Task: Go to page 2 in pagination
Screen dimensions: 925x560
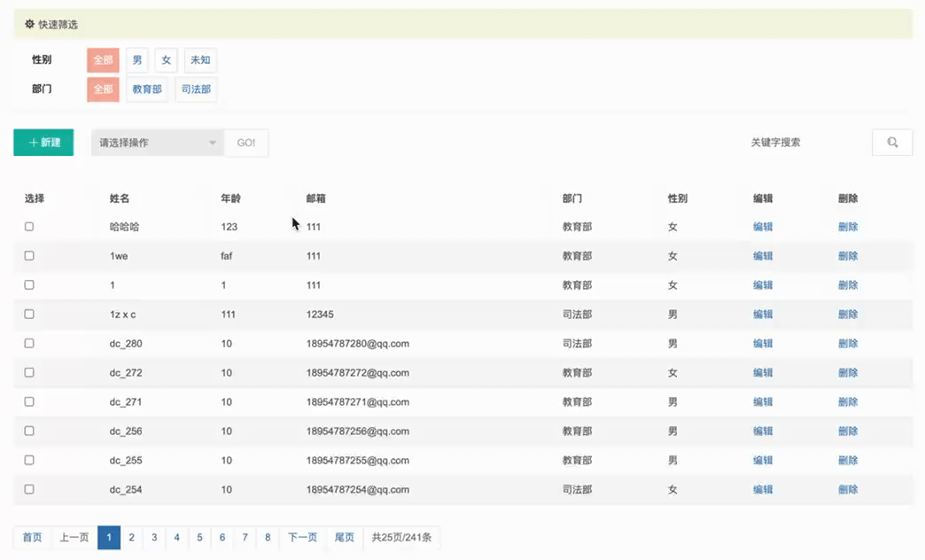Action: [x=131, y=538]
